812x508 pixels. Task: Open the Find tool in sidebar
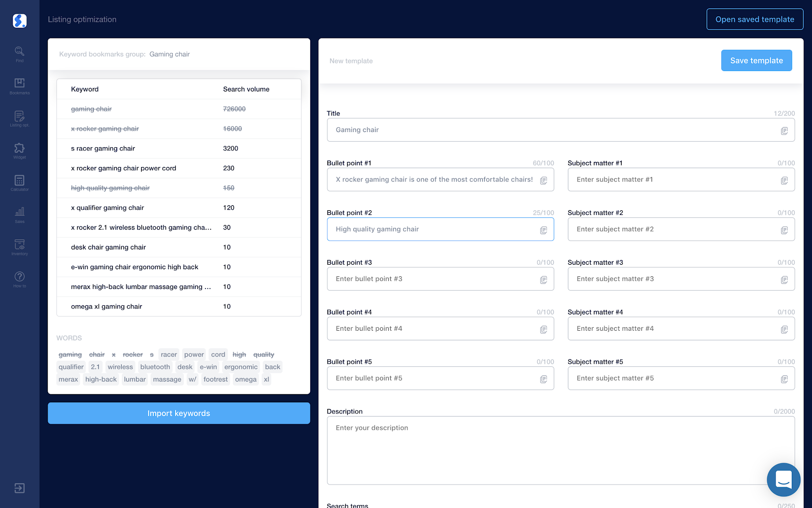click(20, 54)
